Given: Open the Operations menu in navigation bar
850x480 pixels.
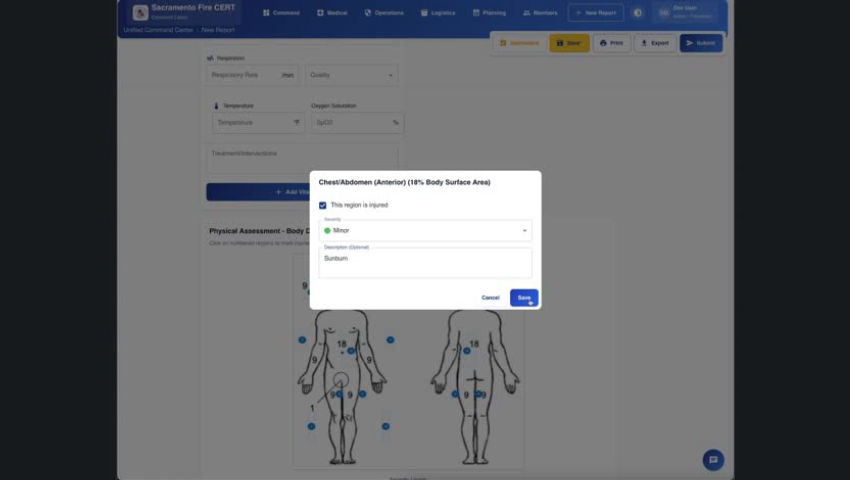Looking at the screenshot, I should 384,13.
